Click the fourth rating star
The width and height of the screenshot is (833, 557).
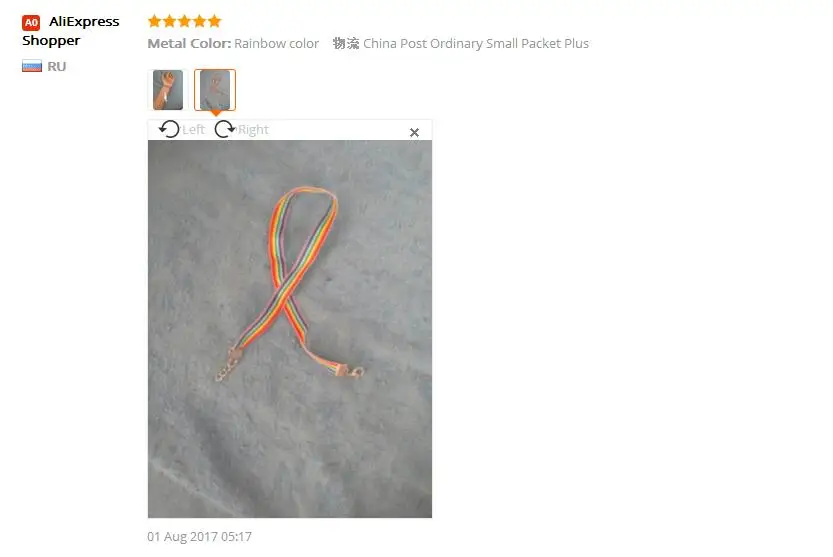coord(199,21)
